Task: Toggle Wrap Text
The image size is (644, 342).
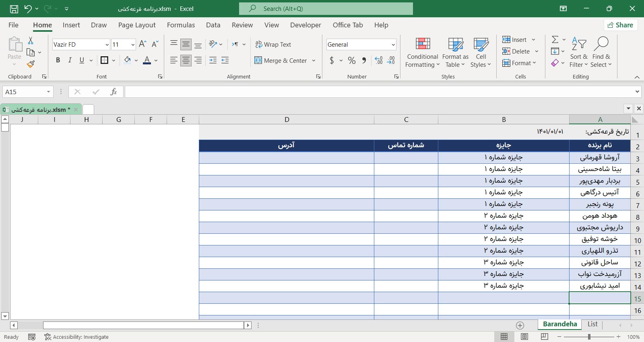Action: click(x=273, y=44)
